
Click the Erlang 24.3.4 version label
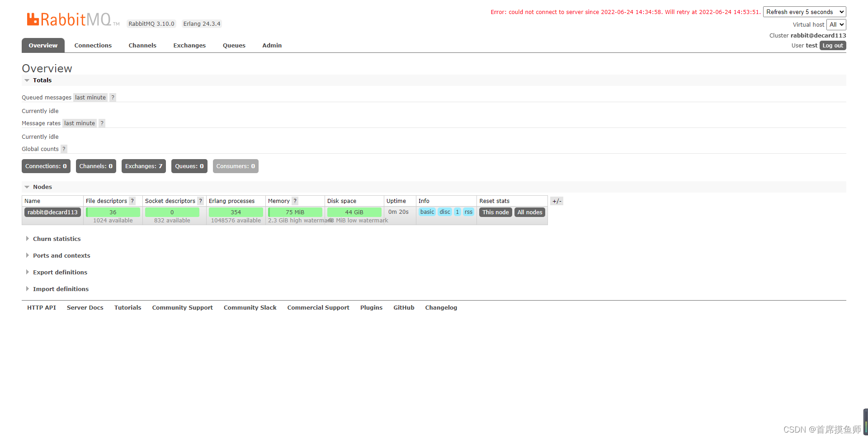202,24
